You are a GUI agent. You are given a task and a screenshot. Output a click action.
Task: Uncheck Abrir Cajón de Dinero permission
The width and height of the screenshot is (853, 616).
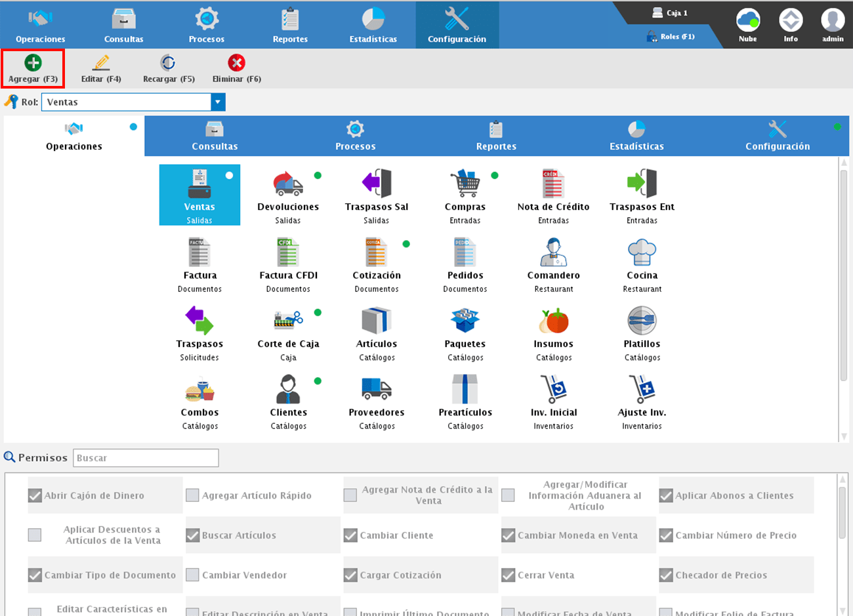[x=35, y=495]
